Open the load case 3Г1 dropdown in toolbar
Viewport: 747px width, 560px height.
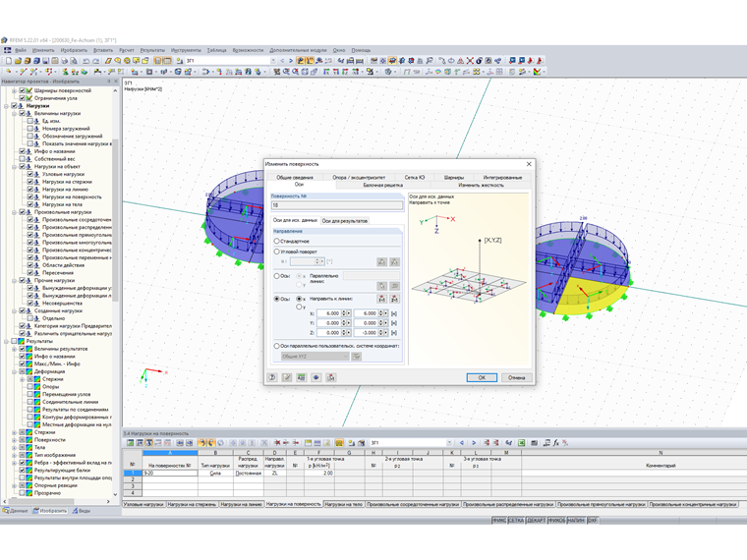pos(273,61)
